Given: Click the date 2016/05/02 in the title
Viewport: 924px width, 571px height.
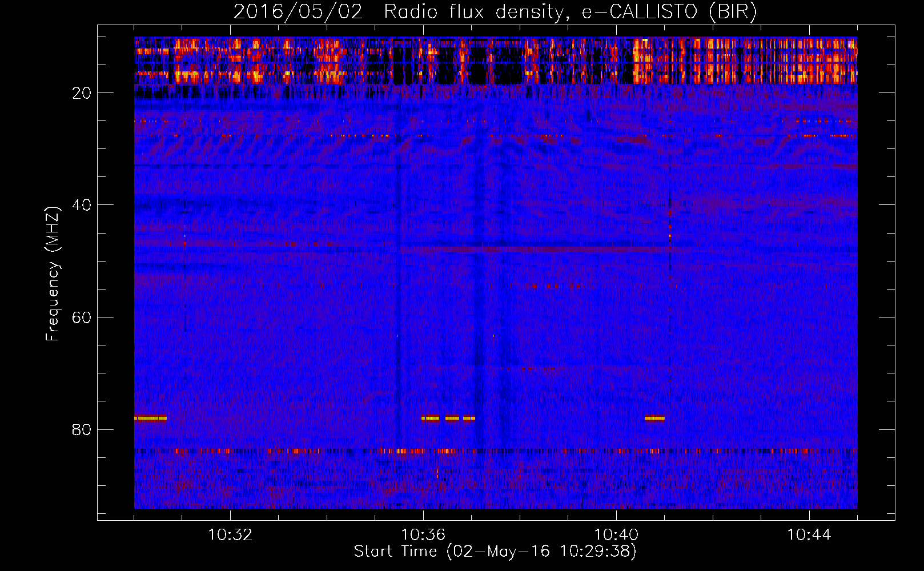Looking at the screenshot, I should pos(298,12).
